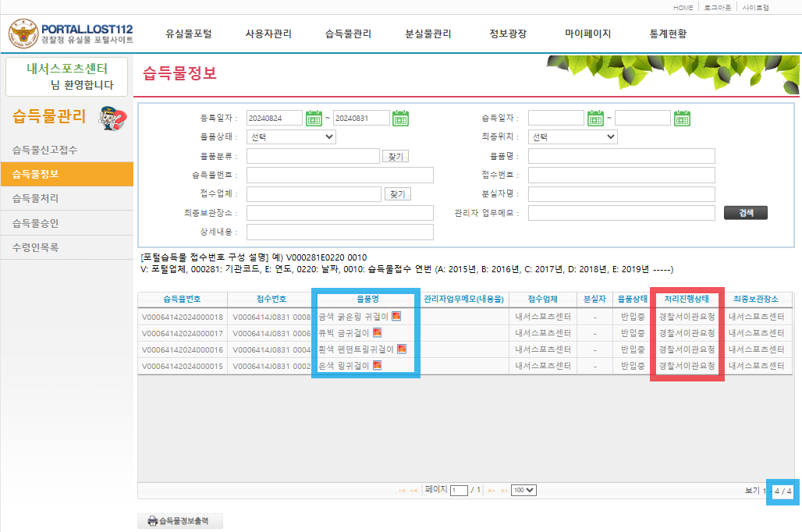Click photo icon beside 은색 링귀걸이

[377, 366]
